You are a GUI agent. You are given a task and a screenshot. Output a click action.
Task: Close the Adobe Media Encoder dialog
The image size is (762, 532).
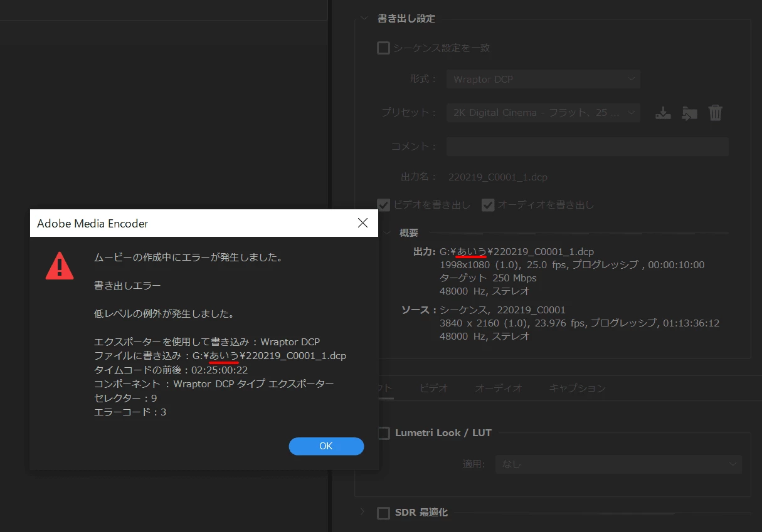point(362,223)
